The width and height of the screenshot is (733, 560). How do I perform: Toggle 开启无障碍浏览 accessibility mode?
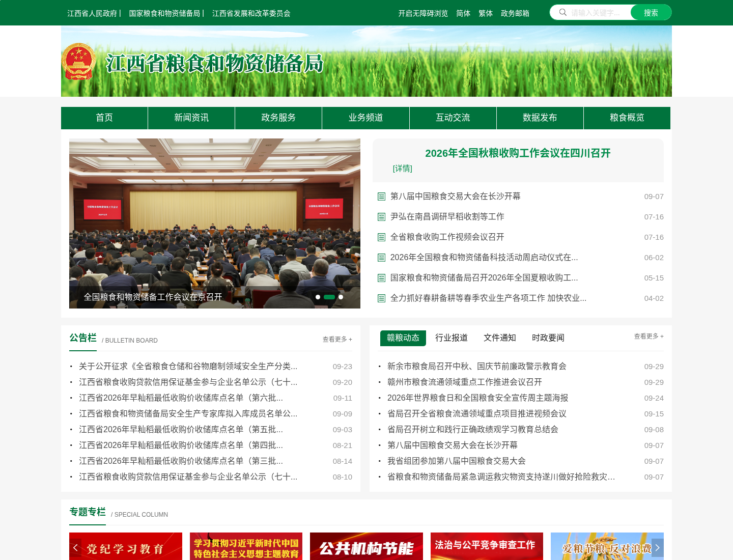coord(423,13)
